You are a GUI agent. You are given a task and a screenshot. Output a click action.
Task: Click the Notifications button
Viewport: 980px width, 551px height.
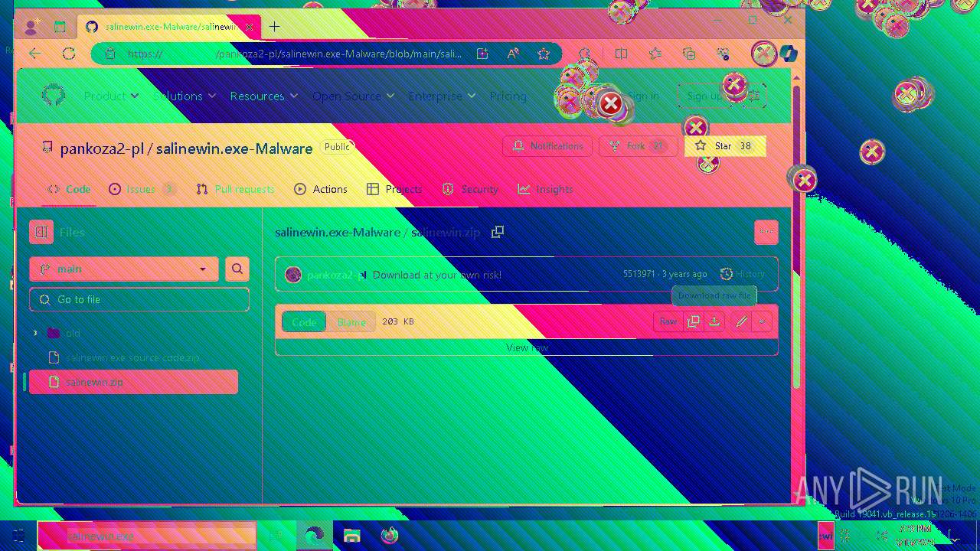(x=548, y=146)
